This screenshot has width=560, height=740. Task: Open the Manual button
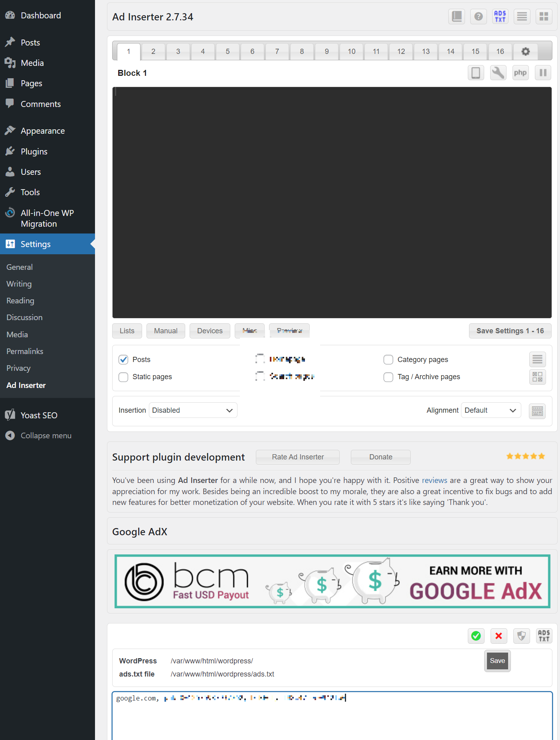click(x=166, y=331)
